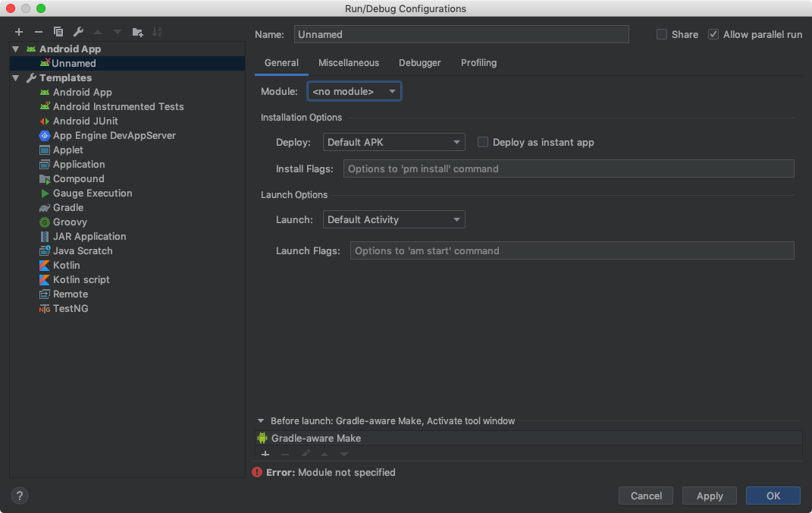Create a new configuration folder
Viewport: 812px width, 513px height.
click(x=137, y=32)
